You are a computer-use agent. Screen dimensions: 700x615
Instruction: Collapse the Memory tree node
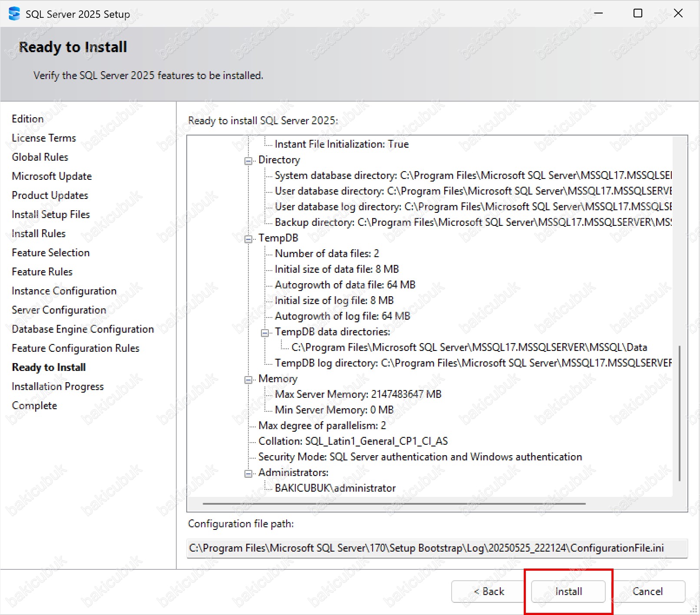pyautogui.click(x=248, y=380)
